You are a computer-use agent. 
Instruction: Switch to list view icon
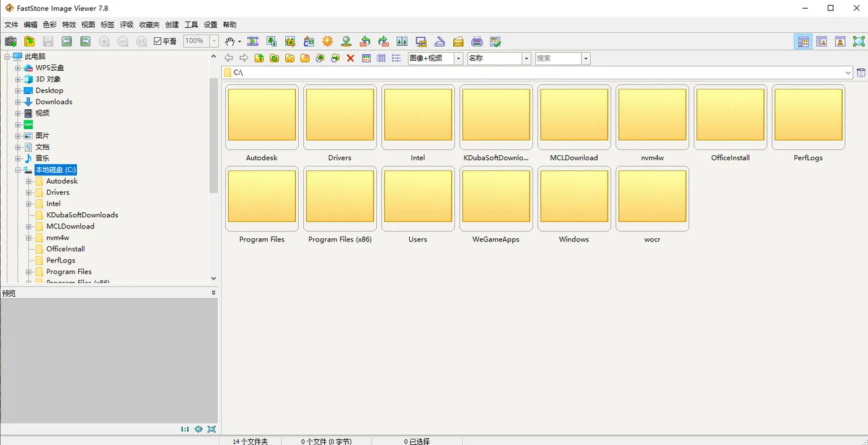396,58
